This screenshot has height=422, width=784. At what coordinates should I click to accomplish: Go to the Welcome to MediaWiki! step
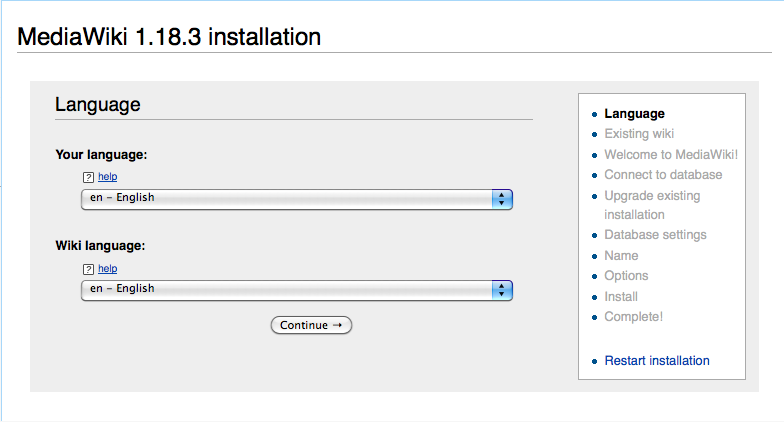[x=671, y=155]
